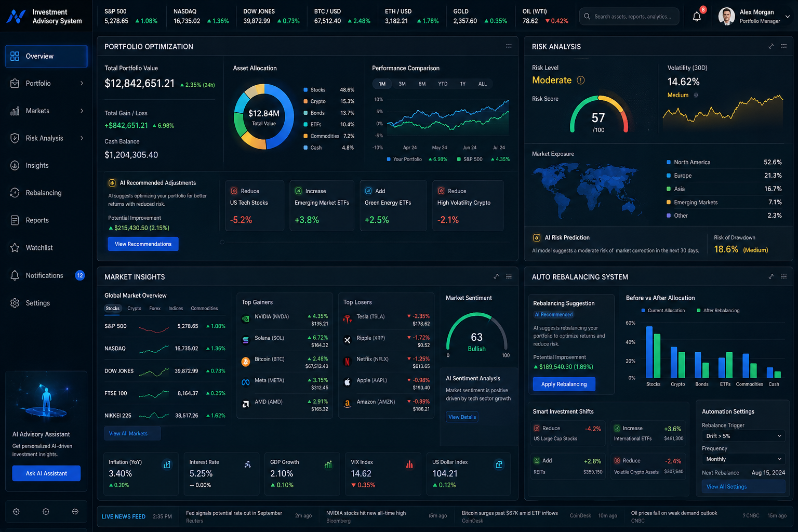The image size is (798, 532).
Task: Open the Rebalance Trigger dropdown
Action: (x=743, y=436)
